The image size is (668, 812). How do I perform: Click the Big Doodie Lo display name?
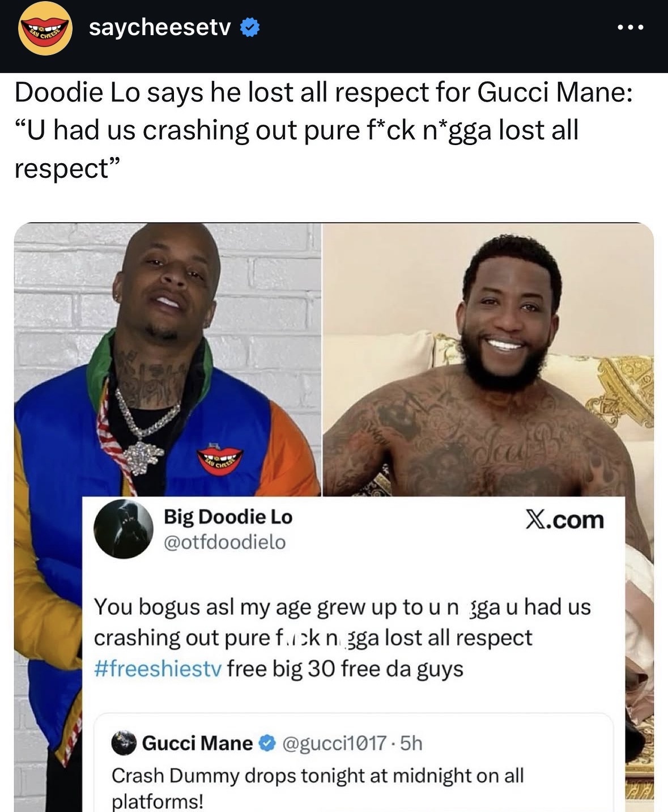[x=228, y=517]
